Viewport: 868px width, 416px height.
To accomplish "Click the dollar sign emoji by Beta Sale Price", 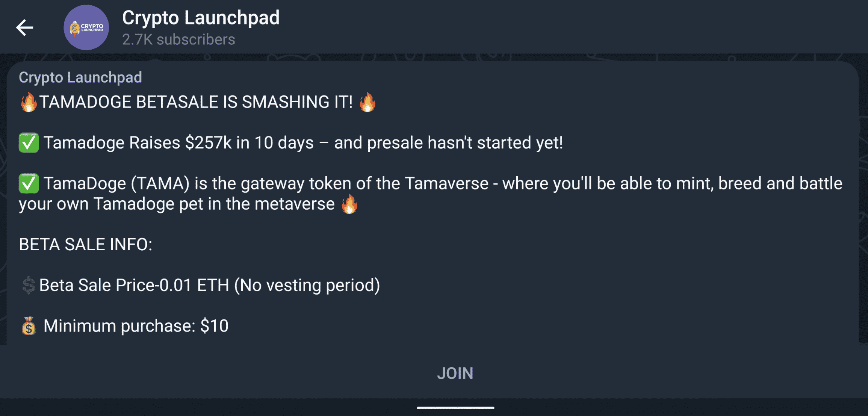I will pos(29,285).
